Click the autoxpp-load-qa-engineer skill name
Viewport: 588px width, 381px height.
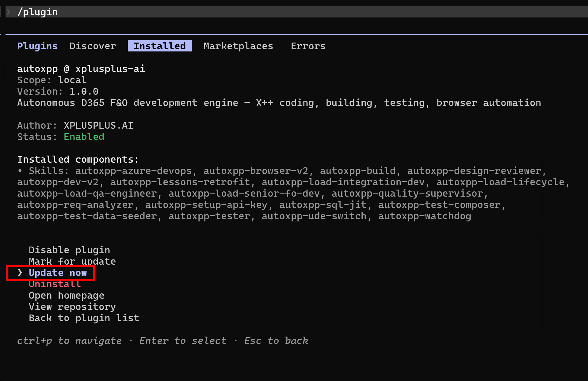[x=87, y=193]
